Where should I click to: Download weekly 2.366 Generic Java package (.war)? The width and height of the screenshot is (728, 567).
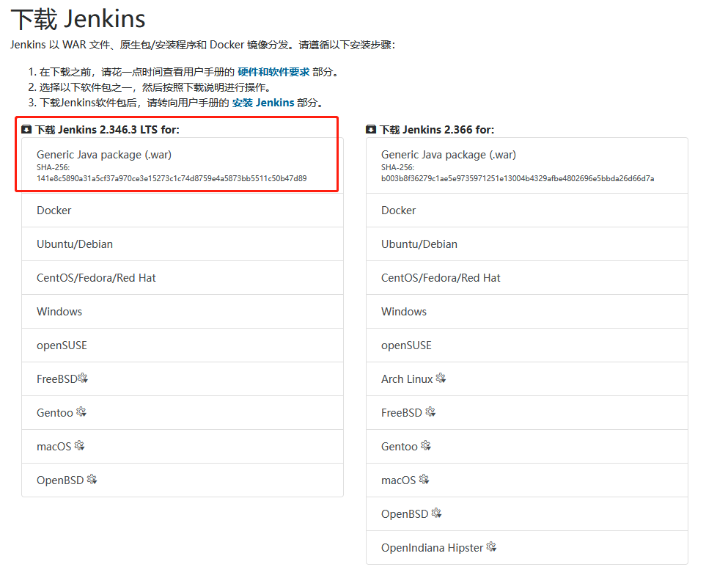[x=527, y=165]
